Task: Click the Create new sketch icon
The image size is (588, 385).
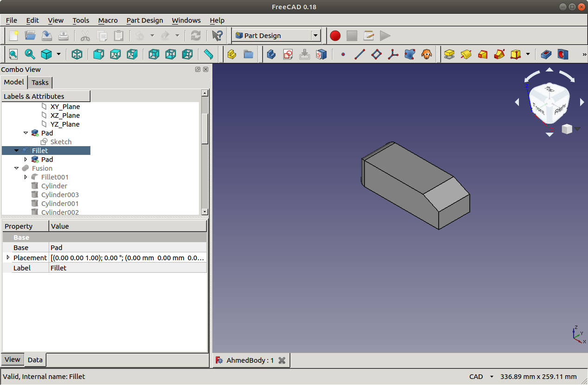Action: pos(288,54)
